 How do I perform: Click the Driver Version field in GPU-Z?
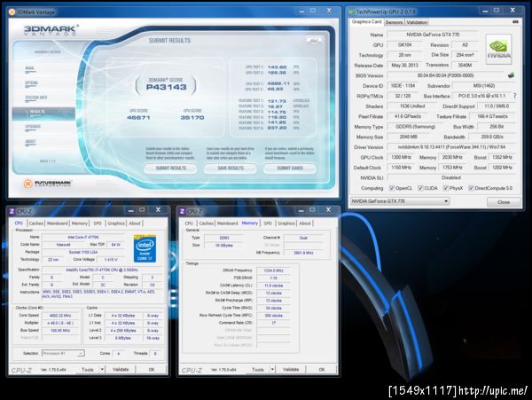coord(451,147)
